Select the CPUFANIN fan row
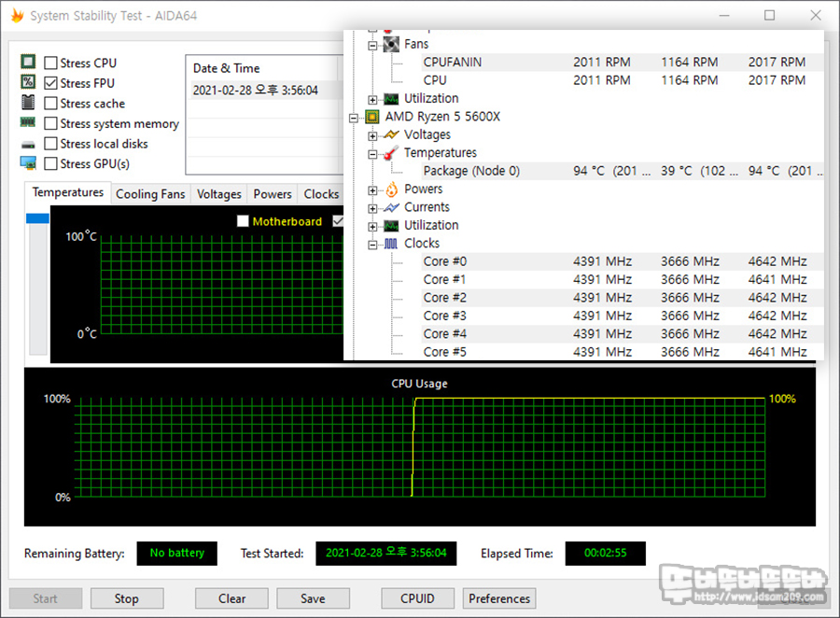Screen dimensions: 840x618 pos(622,63)
